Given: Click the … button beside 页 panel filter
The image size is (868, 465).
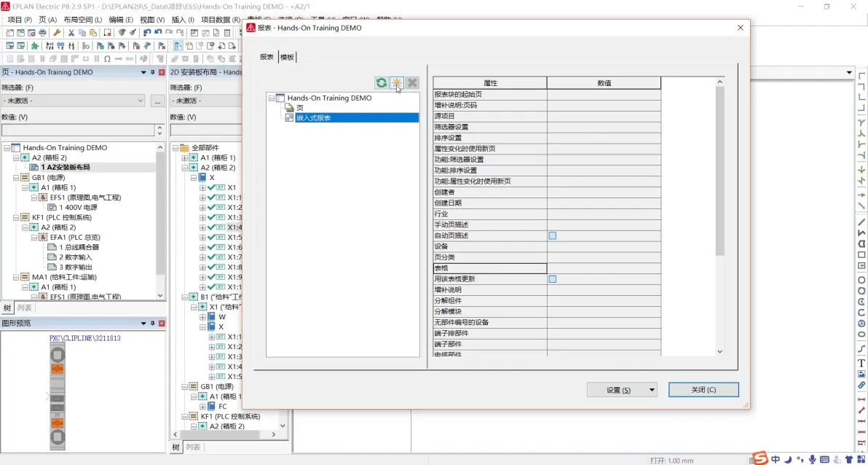Looking at the screenshot, I should (158, 101).
